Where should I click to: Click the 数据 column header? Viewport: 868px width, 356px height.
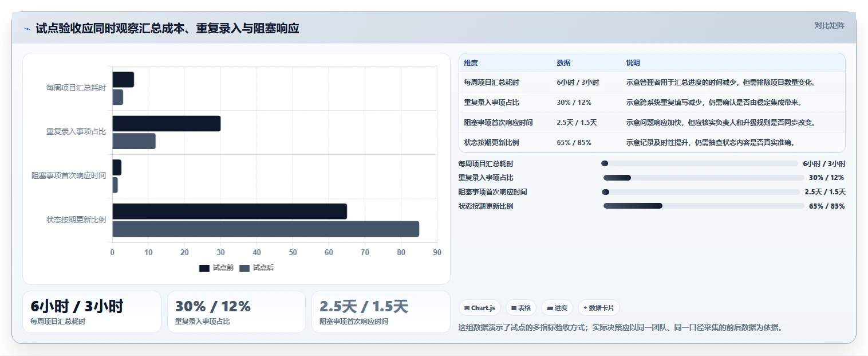coord(563,63)
